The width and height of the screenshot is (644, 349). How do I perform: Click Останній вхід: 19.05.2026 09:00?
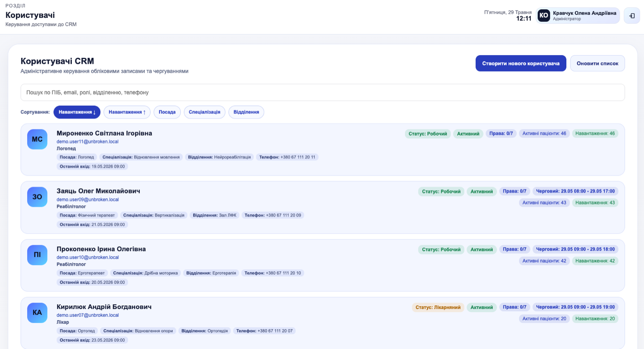coord(92,166)
